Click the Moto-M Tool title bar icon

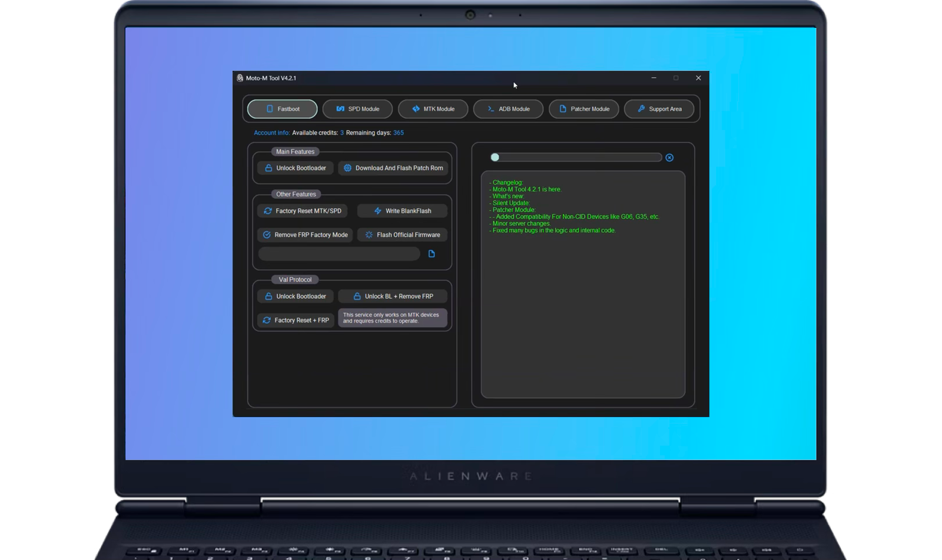[x=240, y=78]
